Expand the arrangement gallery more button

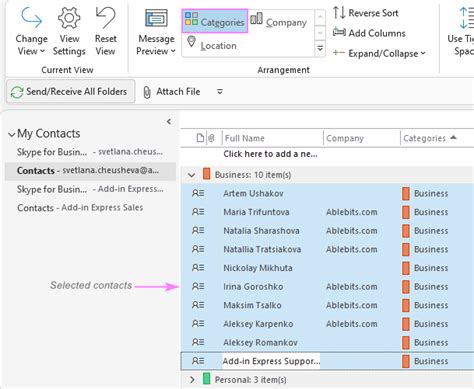coord(320,49)
